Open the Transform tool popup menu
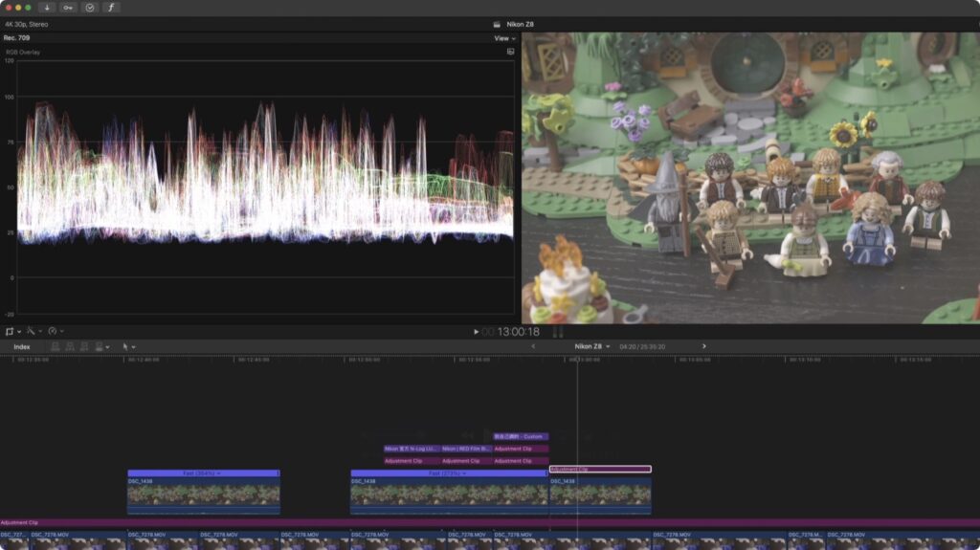This screenshot has width=980, height=550. pos(12,331)
